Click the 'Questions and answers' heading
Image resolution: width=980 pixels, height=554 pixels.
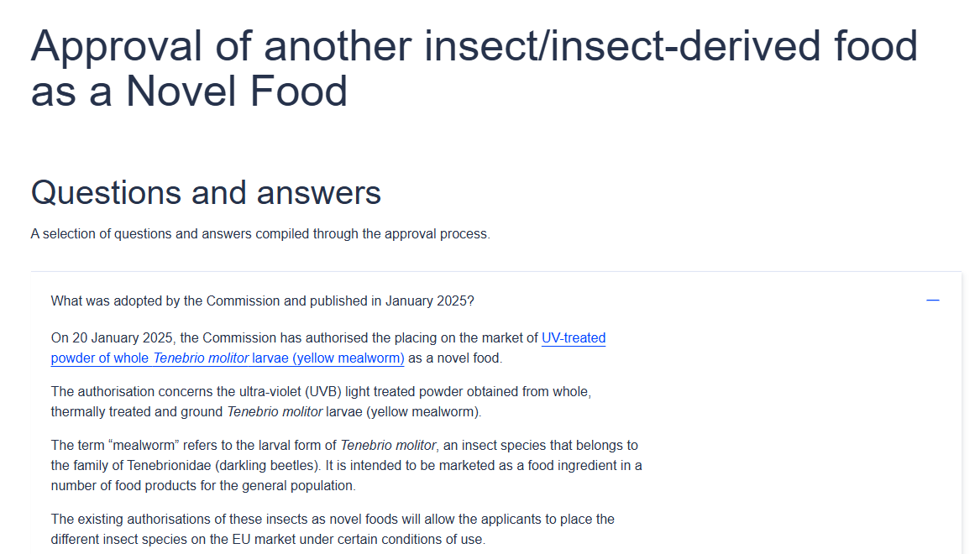click(x=206, y=192)
